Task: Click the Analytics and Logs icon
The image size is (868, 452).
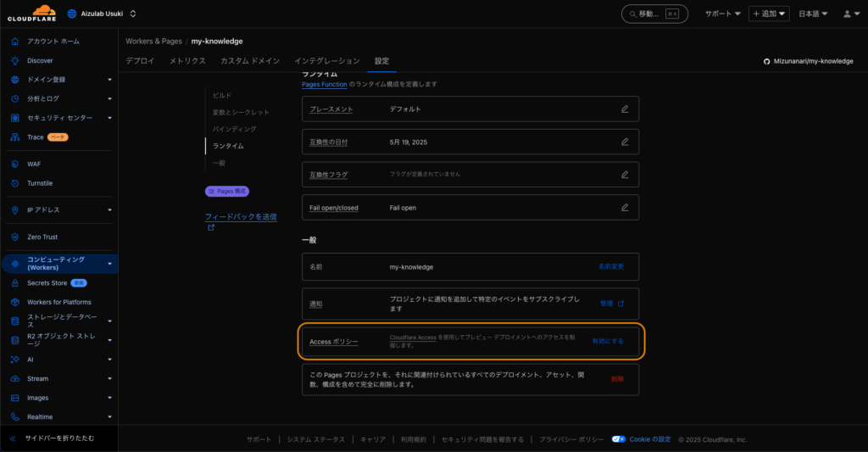Action: pos(15,98)
